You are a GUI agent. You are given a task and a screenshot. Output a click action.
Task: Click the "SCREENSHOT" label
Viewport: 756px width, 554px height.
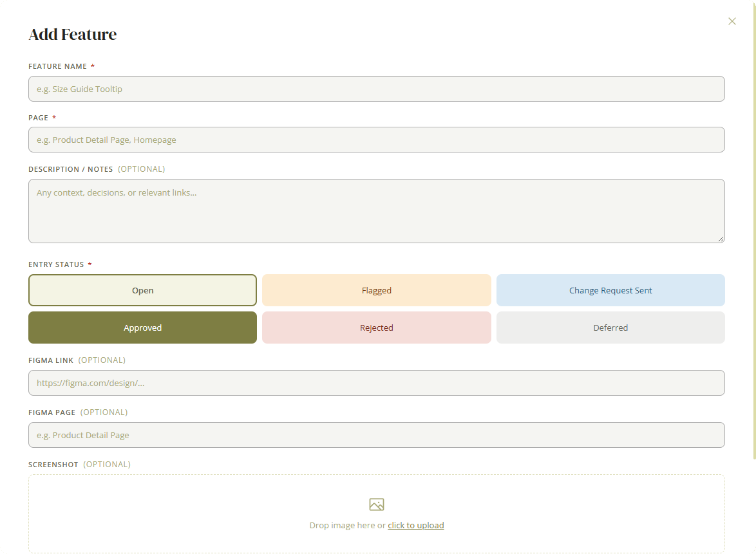pyautogui.click(x=53, y=465)
